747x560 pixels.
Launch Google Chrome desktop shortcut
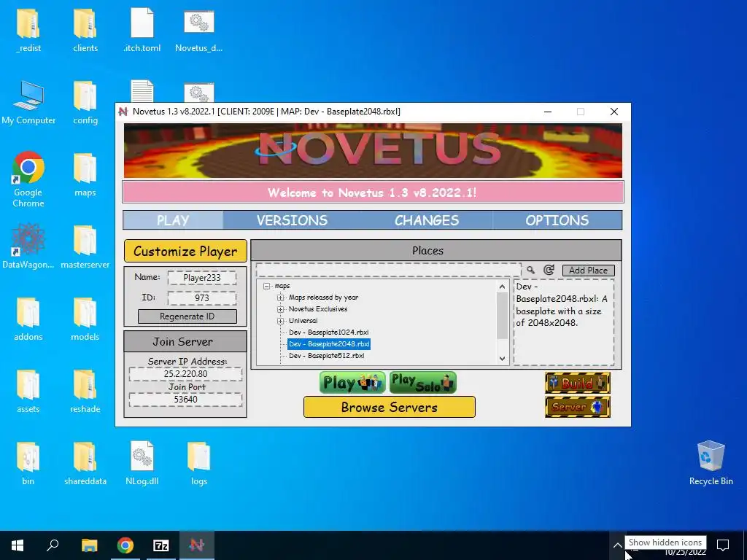[28, 179]
